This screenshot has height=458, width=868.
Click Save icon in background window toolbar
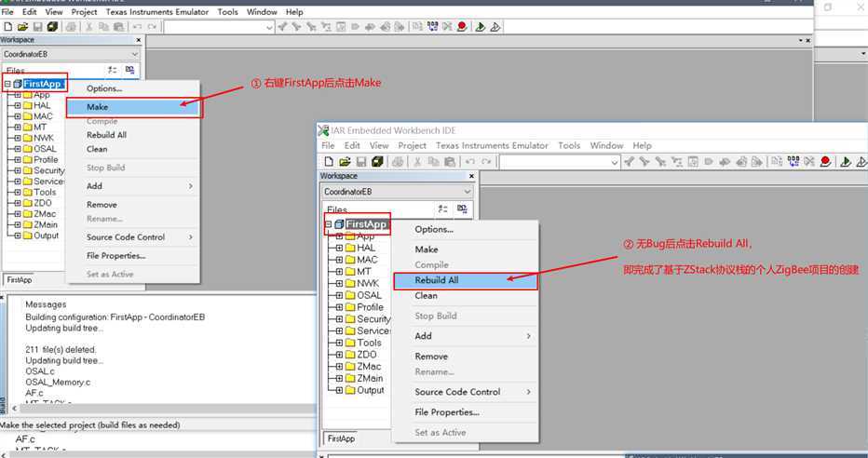pyautogui.click(x=37, y=27)
